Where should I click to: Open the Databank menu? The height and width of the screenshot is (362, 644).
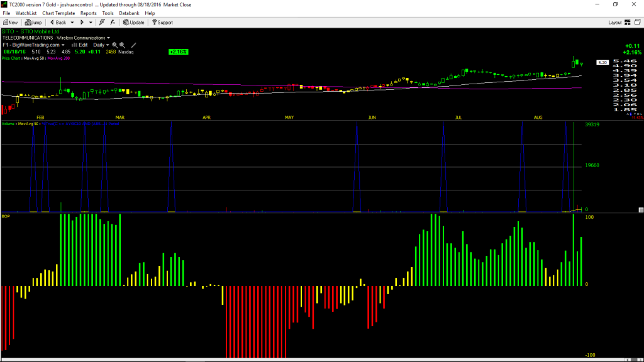pos(129,13)
